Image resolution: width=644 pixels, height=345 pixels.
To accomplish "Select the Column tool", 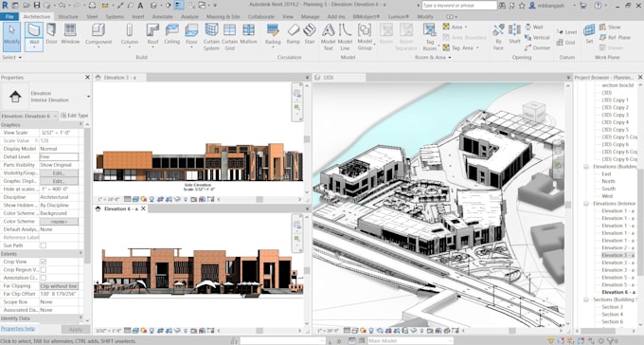I will 130,35.
